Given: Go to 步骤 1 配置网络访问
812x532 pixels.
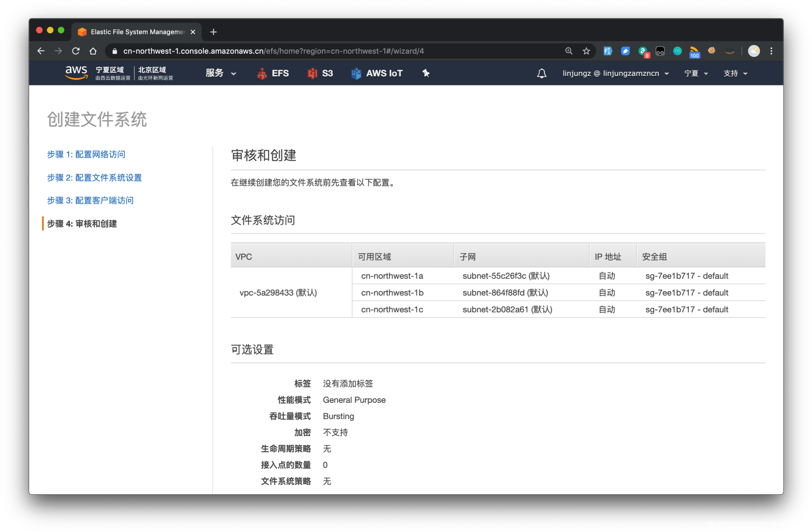Looking at the screenshot, I should pos(86,154).
